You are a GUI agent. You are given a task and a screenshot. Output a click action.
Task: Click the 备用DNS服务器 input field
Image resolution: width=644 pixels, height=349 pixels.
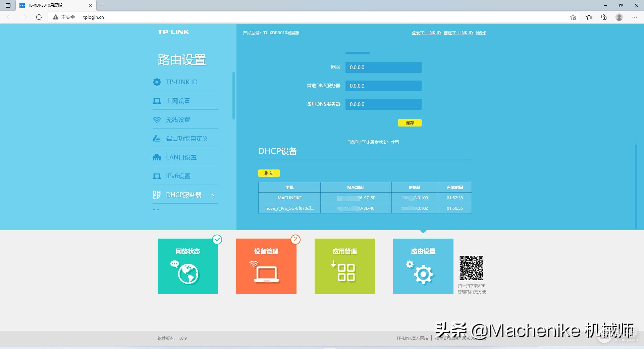click(383, 104)
